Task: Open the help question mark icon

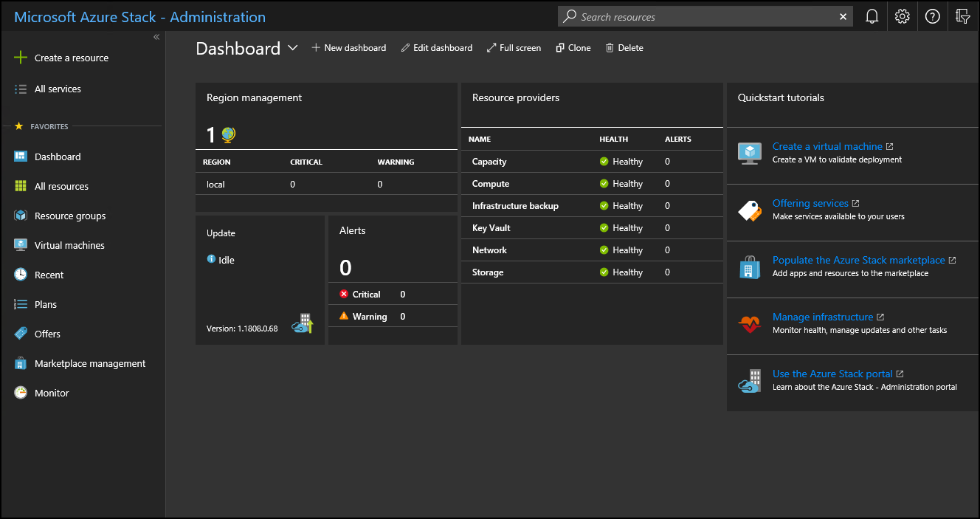Action: [932, 16]
